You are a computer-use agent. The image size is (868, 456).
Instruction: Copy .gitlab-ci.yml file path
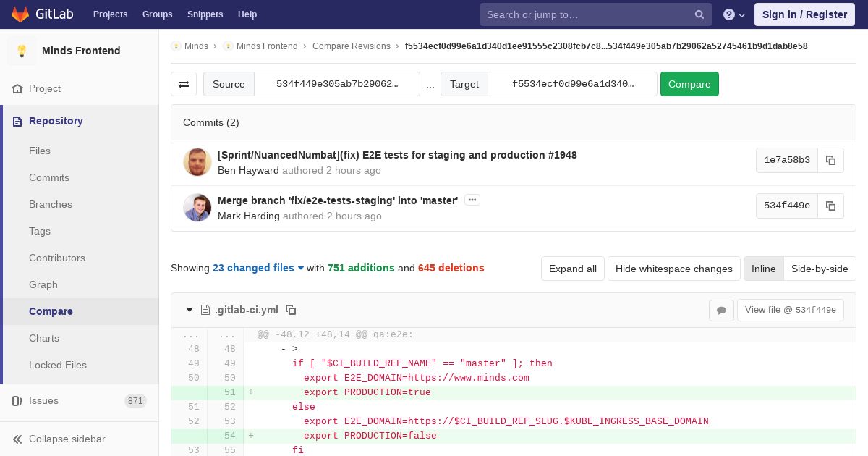pos(291,310)
